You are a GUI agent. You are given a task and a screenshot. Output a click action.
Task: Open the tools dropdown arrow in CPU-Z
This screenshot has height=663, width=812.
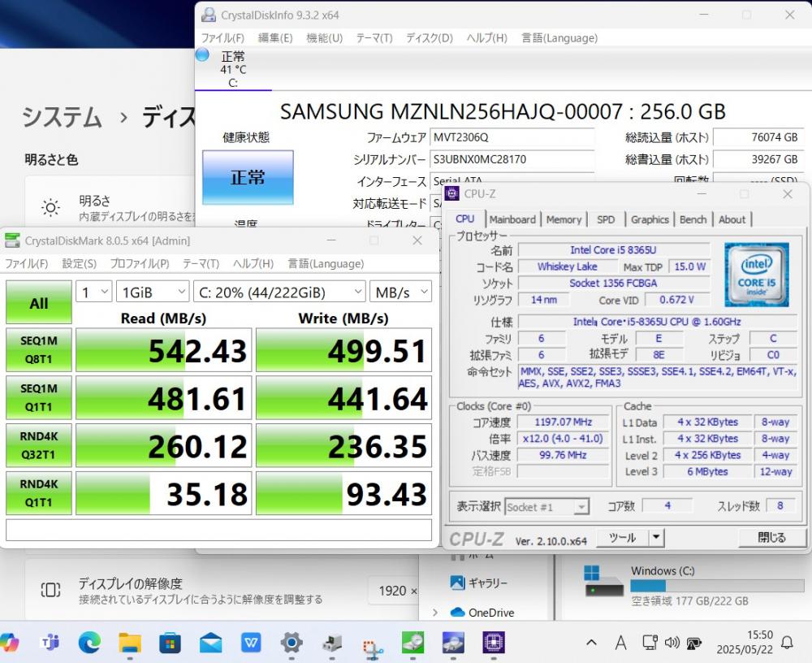(657, 538)
